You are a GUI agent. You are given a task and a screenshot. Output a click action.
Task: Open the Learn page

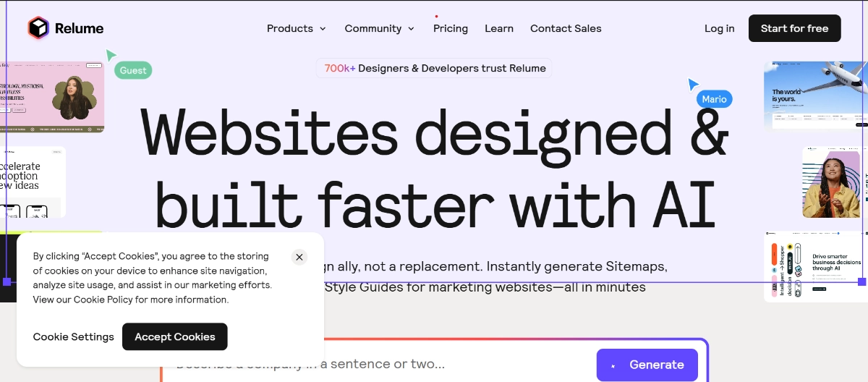pyautogui.click(x=499, y=28)
